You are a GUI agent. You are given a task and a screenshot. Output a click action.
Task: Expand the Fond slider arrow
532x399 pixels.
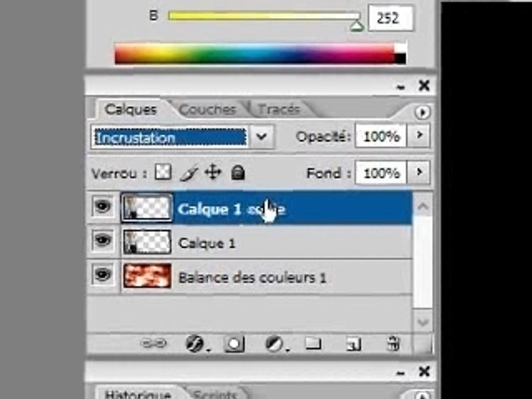click(420, 172)
